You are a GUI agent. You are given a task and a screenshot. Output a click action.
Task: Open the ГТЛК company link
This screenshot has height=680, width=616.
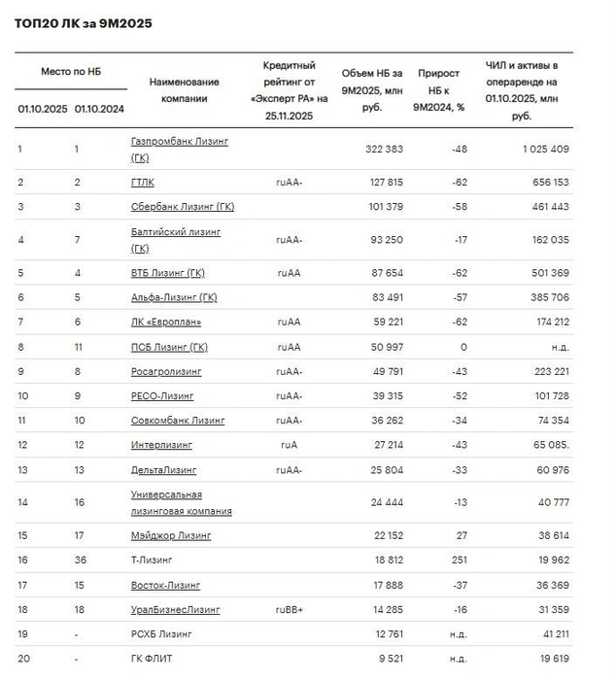tap(143, 183)
